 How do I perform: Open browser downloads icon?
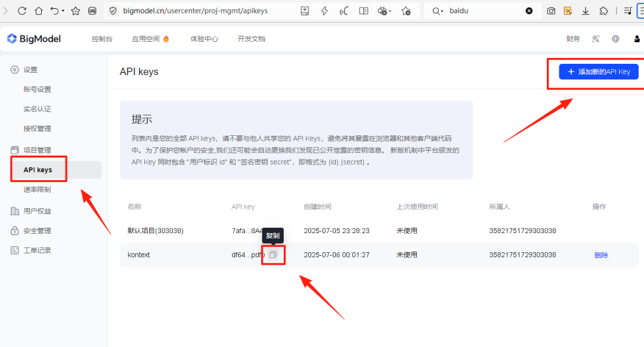point(586,10)
